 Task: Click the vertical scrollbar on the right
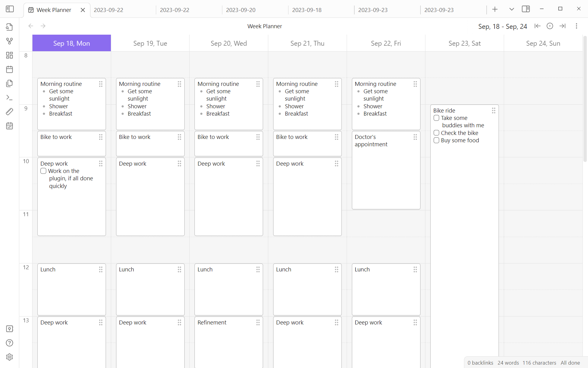coord(585,98)
